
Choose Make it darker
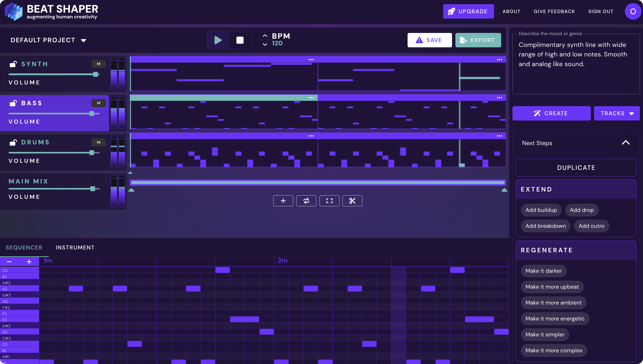pos(543,271)
